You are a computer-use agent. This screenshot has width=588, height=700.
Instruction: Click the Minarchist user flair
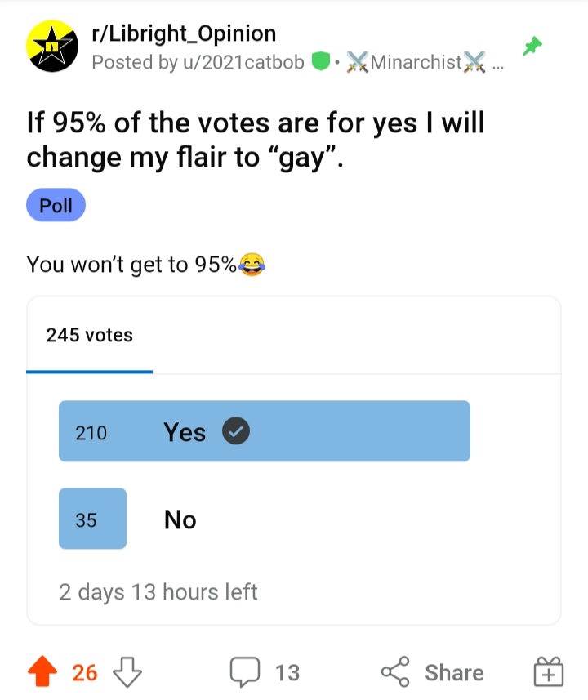pyautogui.click(x=416, y=62)
